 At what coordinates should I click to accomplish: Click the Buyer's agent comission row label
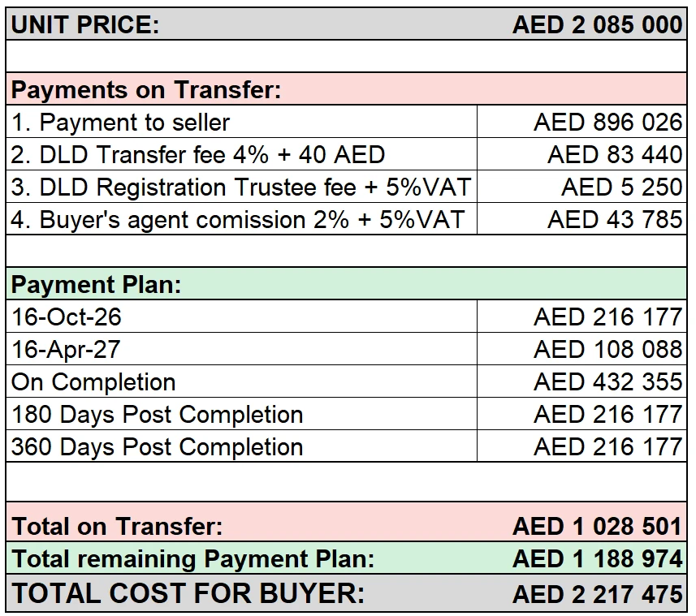click(237, 219)
